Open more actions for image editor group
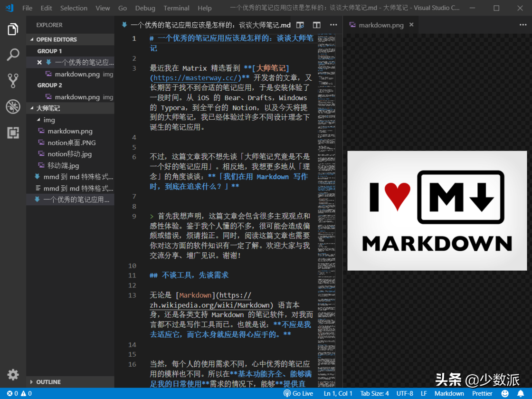 click(523, 25)
